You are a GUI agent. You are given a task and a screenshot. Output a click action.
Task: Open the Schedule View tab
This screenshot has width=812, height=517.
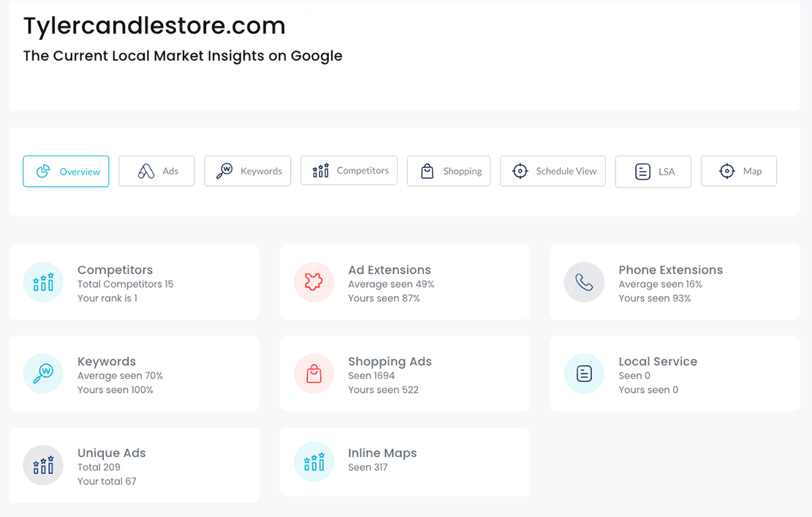(553, 172)
